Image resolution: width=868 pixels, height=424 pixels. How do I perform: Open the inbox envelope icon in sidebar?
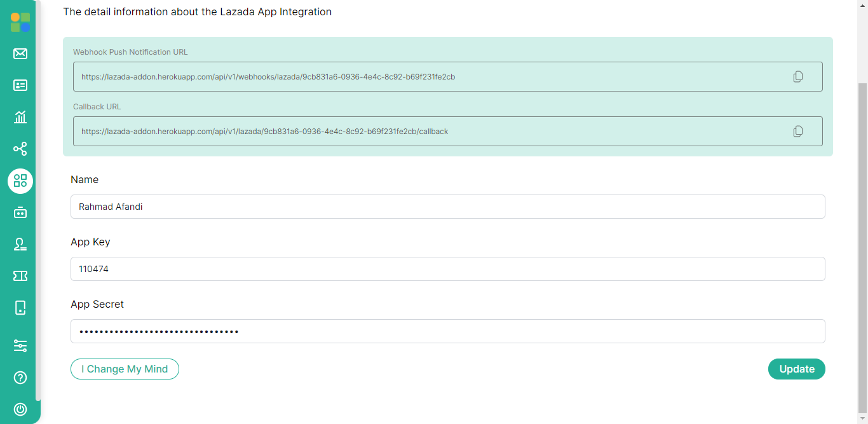(x=20, y=53)
